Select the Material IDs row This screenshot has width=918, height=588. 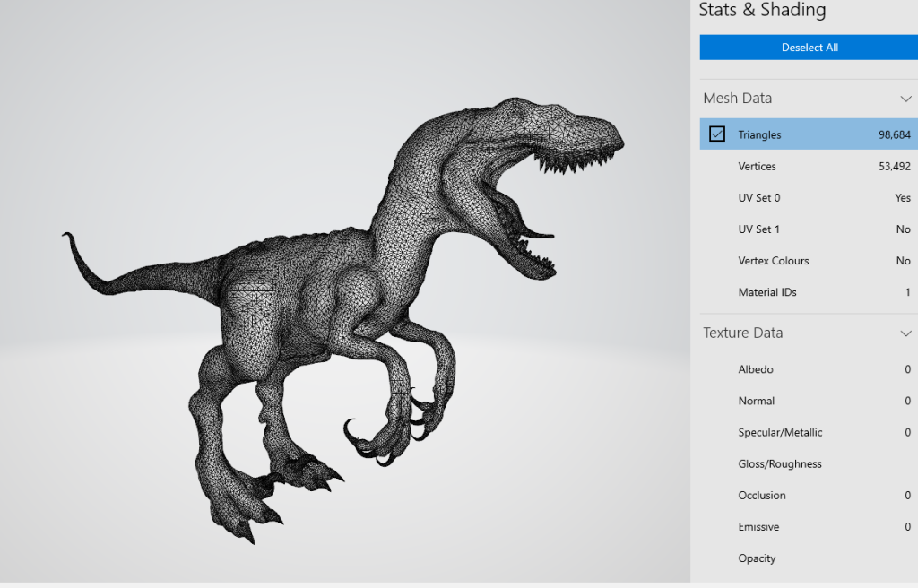[x=810, y=292]
